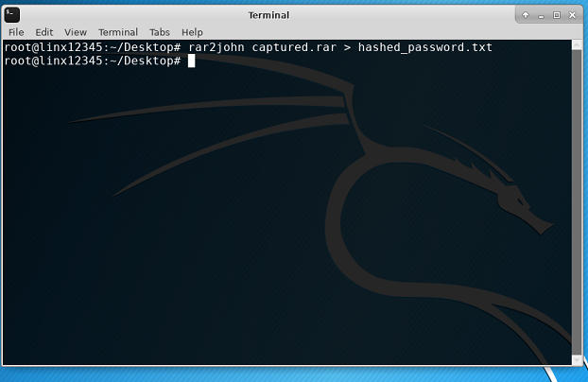The height and width of the screenshot is (382, 588).
Task: Click the cursor block at the second prompt
Action: point(191,61)
